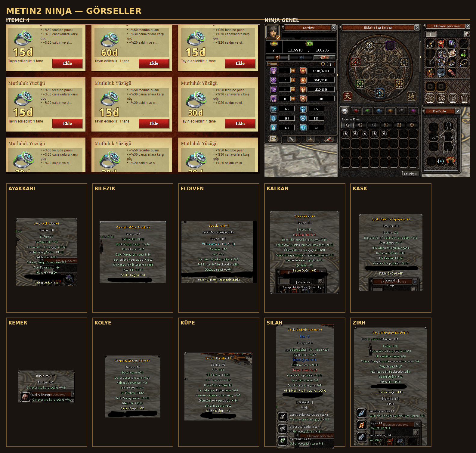
Task: Open the quest tab with the scroll icon
Action: tap(329, 139)
